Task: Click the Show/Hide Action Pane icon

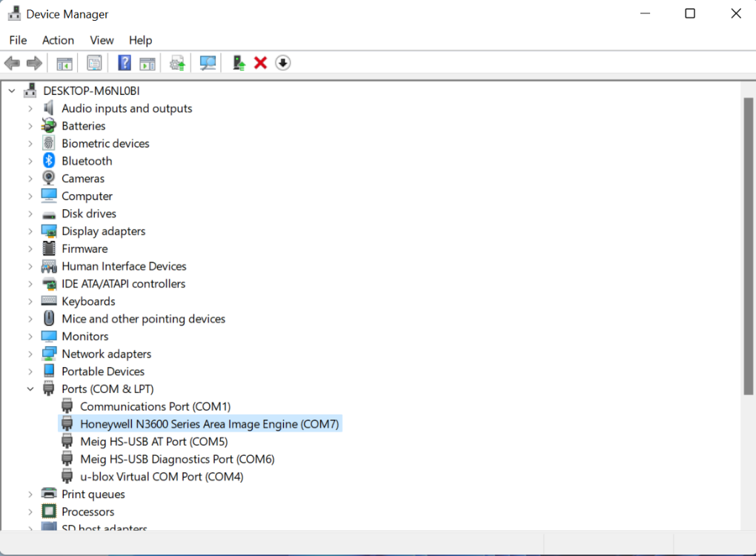Action: [x=147, y=63]
